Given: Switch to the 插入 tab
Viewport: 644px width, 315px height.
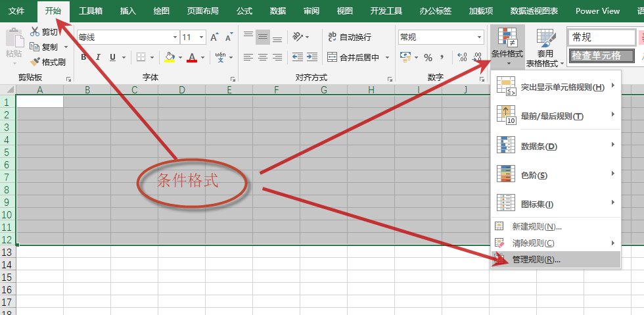Looking at the screenshot, I should [x=127, y=11].
